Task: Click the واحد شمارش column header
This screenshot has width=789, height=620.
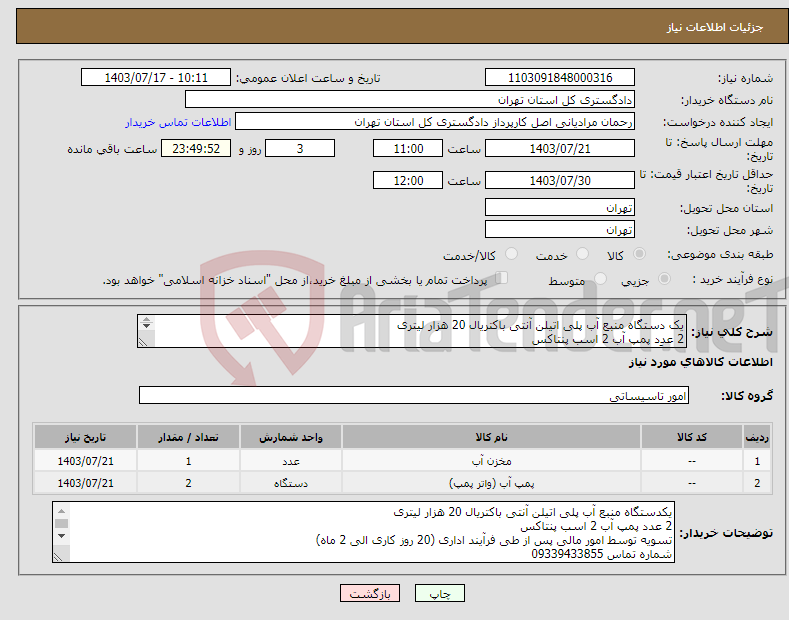Action: tap(291, 437)
